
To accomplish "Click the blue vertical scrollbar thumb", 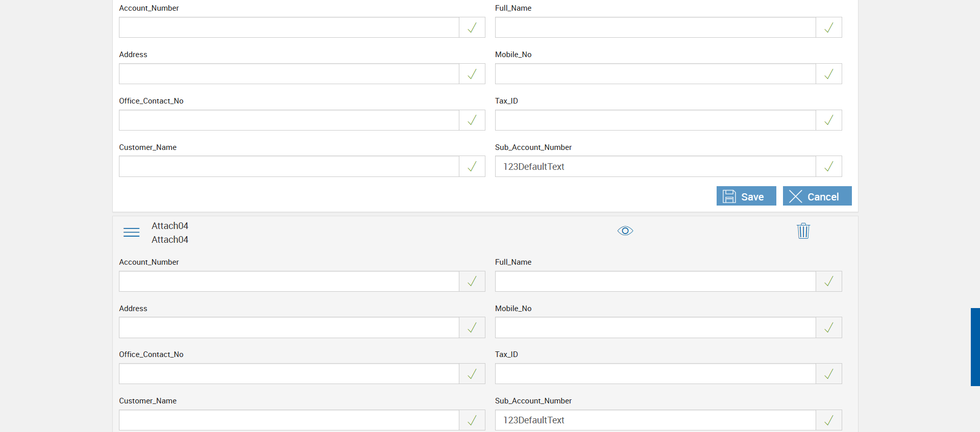I will pyautogui.click(x=975, y=347).
